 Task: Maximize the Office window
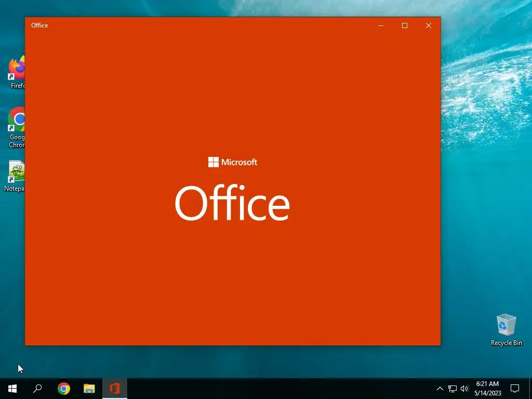404,25
